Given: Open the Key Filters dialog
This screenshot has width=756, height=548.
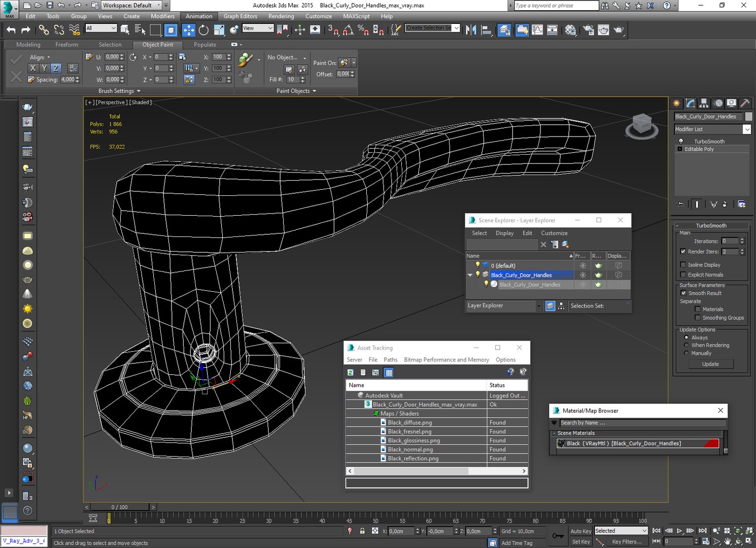Looking at the screenshot, I should (627, 542).
